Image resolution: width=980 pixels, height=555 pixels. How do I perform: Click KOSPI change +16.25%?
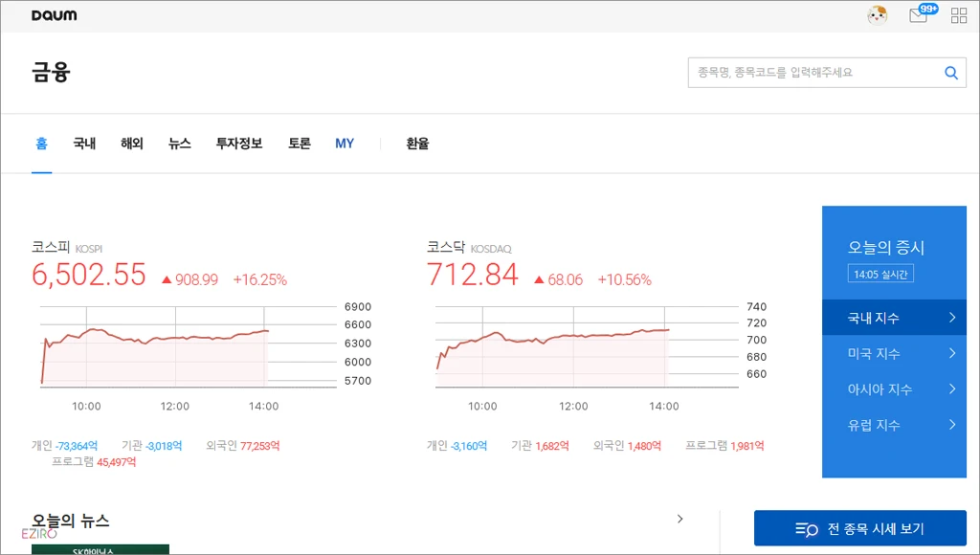[260, 279]
